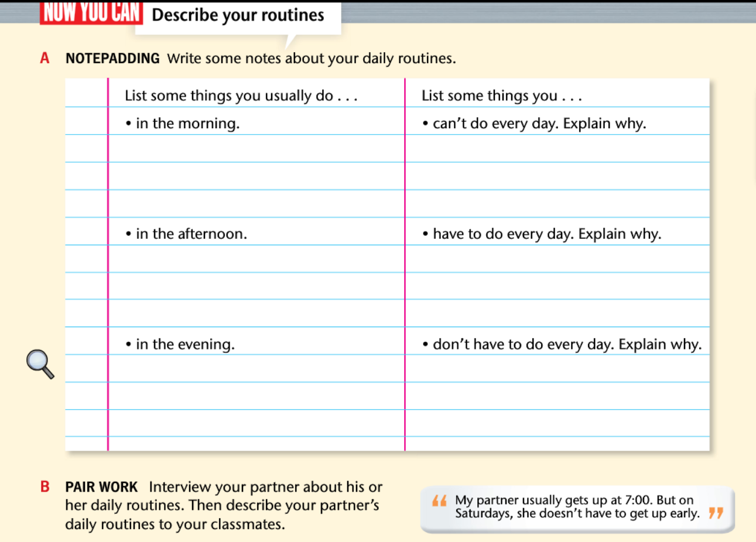The height and width of the screenshot is (542, 756).
Task: Click the red letter B exercise marker
Action: pos(45,487)
